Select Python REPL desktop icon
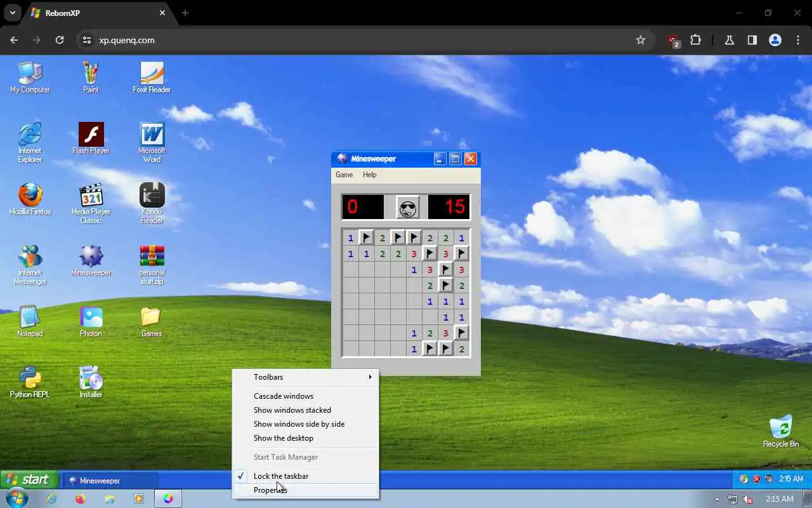This screenshot has width=812, height=508. click(x=30, y=382)
